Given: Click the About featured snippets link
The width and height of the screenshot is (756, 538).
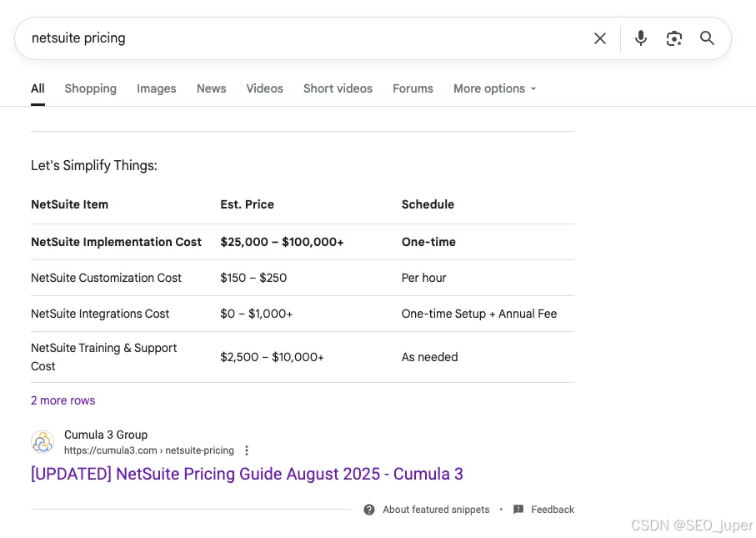Looking at the screenshot, I should pyautogui.click(x=436, y=510).
